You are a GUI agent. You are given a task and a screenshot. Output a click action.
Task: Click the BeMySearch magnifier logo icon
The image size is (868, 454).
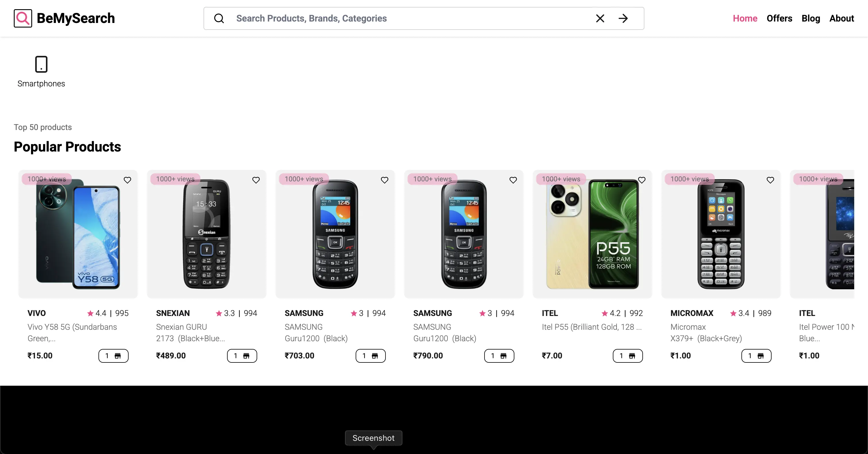point(23,18)
